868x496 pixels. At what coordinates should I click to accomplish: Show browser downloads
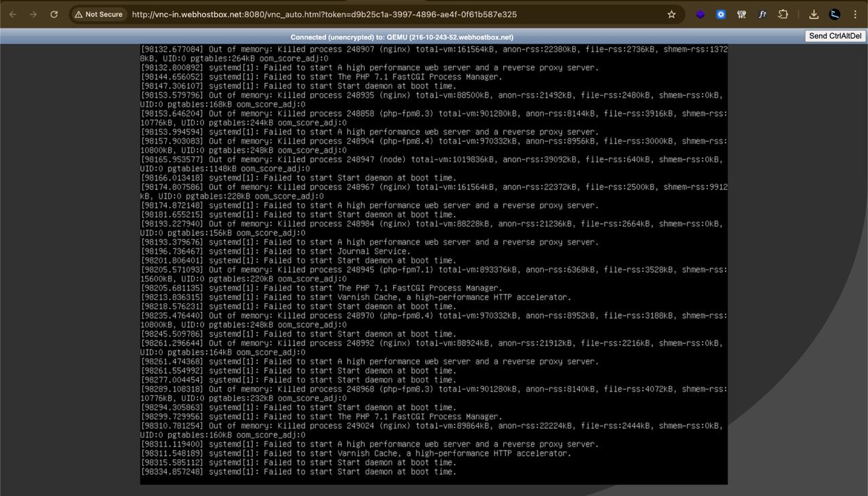(814, 14)
